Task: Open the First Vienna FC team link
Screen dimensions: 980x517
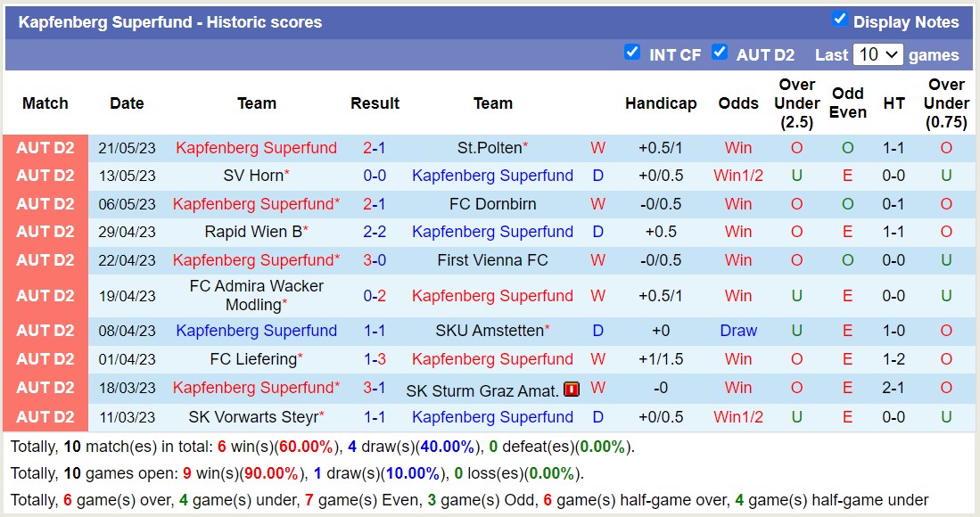Action: [x=493, y=260]
